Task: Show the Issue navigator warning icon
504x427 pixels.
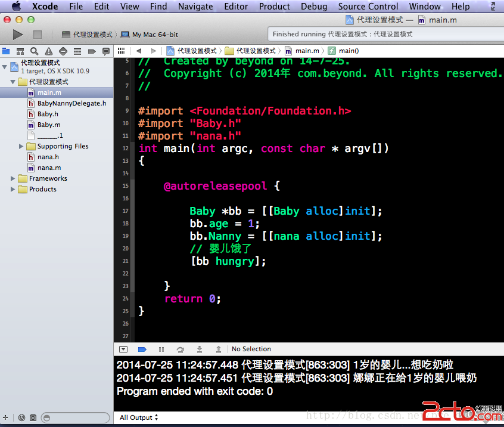Action: click(x=49, y=51)
